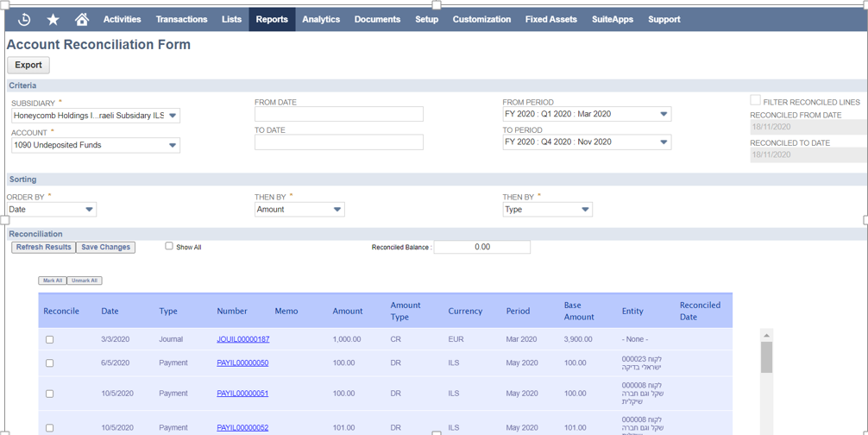Click the Save Changes button
This screenshot has height=435, width=868.
pyautogui.click(x=106, y=248)
